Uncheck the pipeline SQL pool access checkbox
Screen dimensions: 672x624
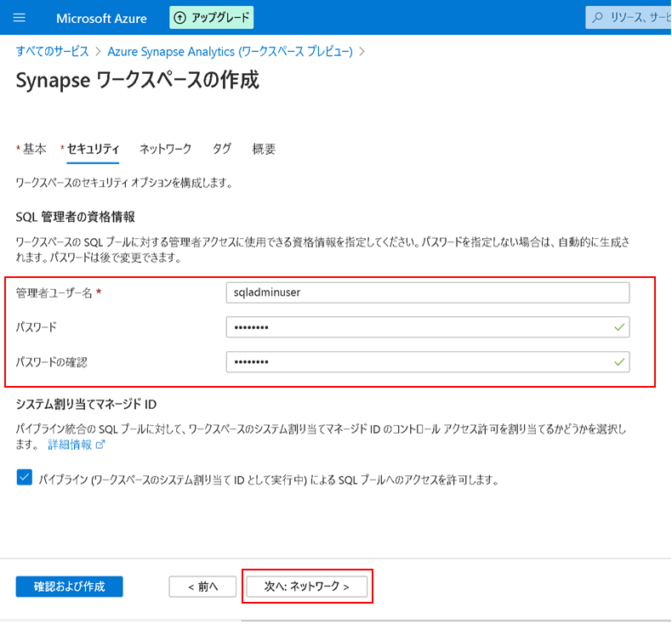point(24,478)
